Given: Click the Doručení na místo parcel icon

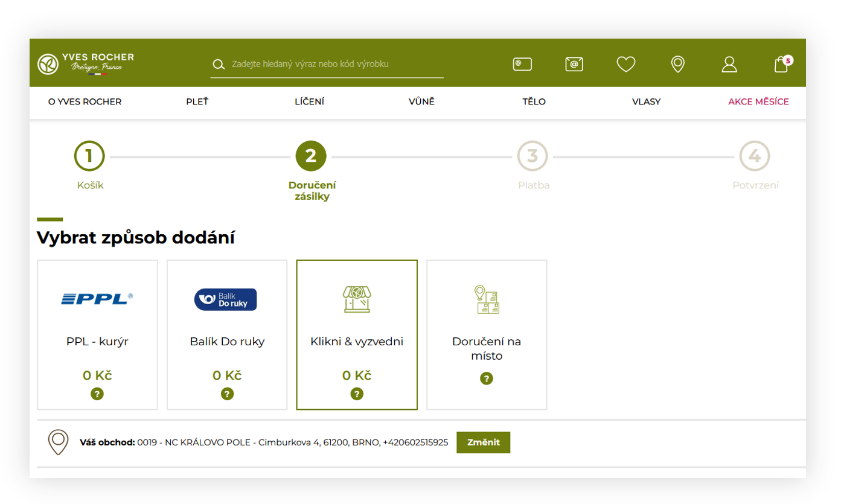Looking at the screenshot, I should pos(487,299).
